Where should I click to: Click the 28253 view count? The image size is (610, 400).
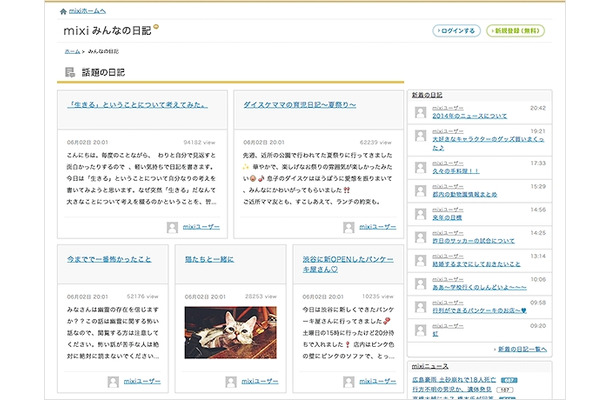tap(261, 296)
